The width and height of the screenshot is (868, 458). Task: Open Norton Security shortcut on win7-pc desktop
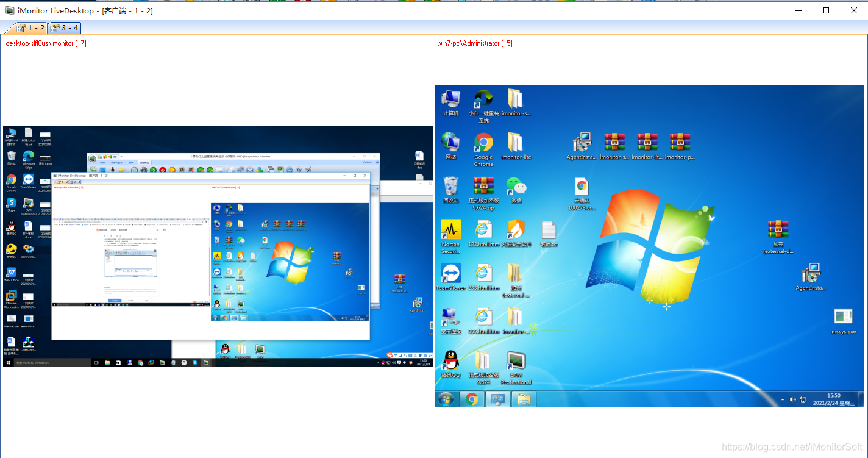pos(451,237)
